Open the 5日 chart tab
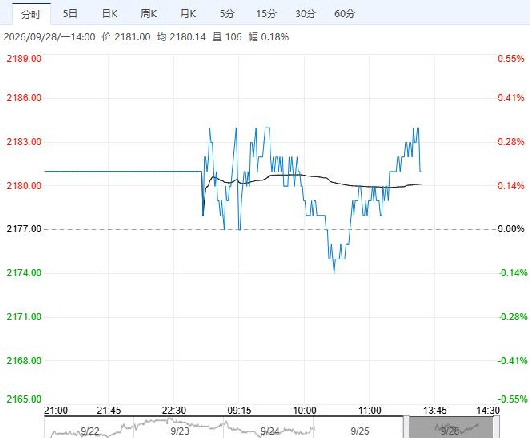 [x=70, y=14]
